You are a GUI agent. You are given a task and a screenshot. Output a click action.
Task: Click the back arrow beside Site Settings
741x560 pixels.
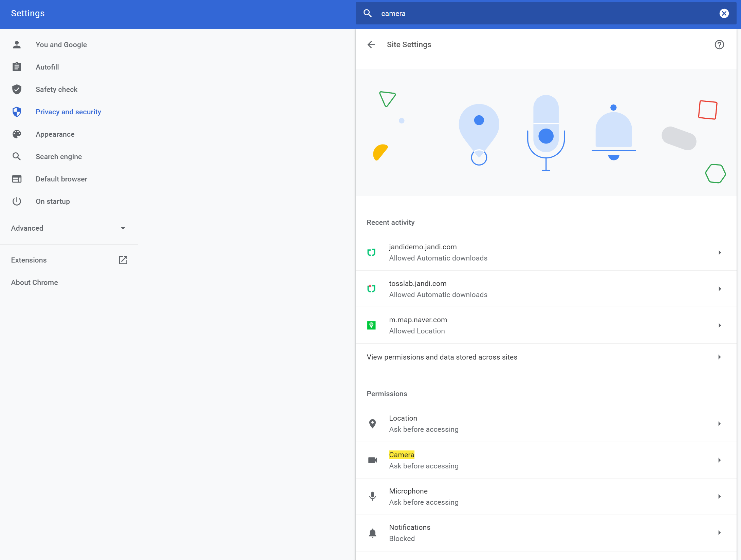(371, 44)
